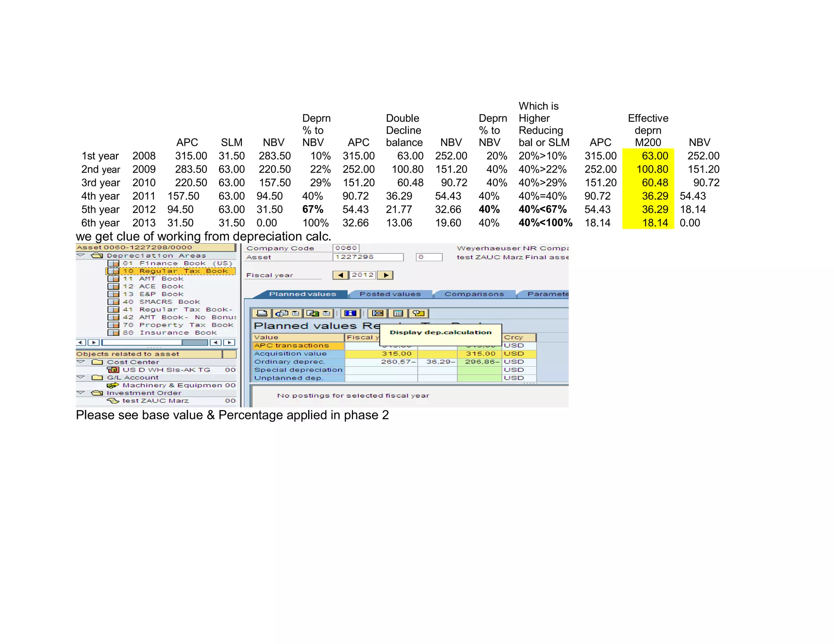
Task: Switch to the Planned values tab
Action: coord(302,294)
